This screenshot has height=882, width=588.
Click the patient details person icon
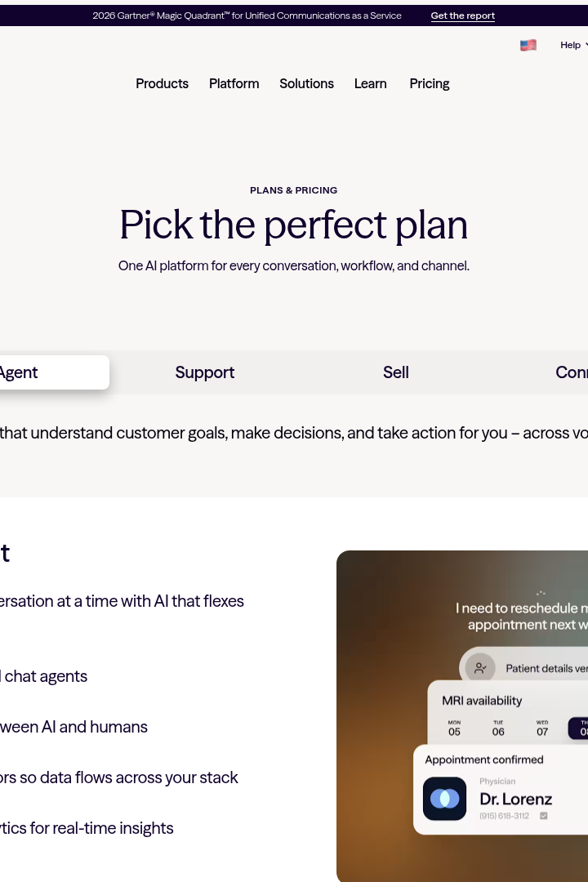tap(480, 668)
